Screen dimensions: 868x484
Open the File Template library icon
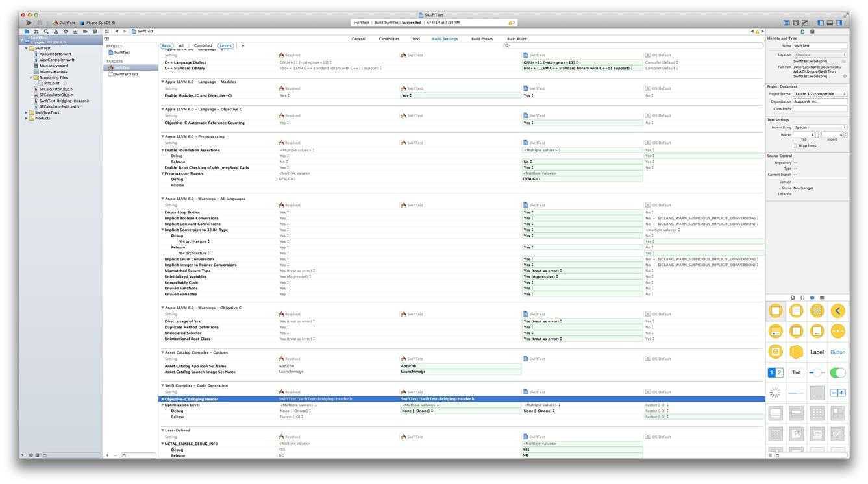coord(793,297)
